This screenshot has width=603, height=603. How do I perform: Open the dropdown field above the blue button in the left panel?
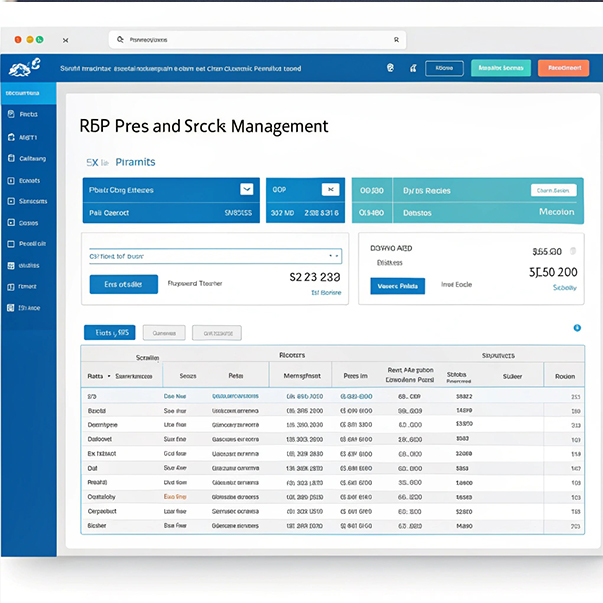(x=215, y=256)
